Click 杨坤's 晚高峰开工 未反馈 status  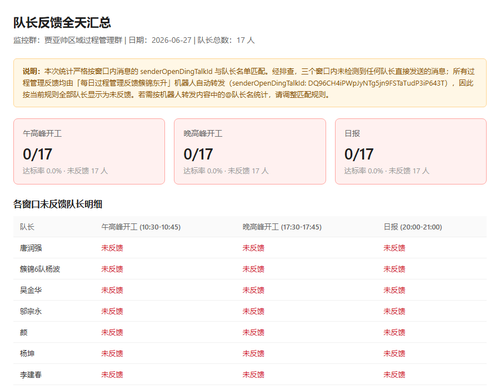253,353
